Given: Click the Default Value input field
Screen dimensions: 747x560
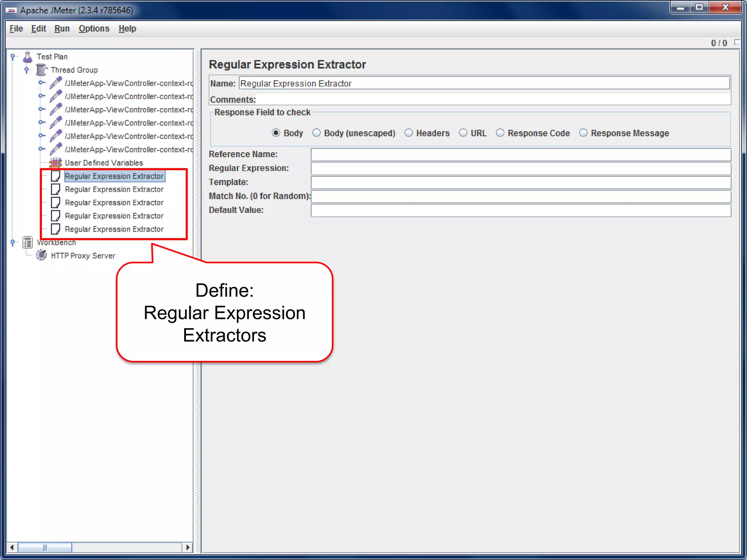Looking at the screenshot, I should (521, 210).
